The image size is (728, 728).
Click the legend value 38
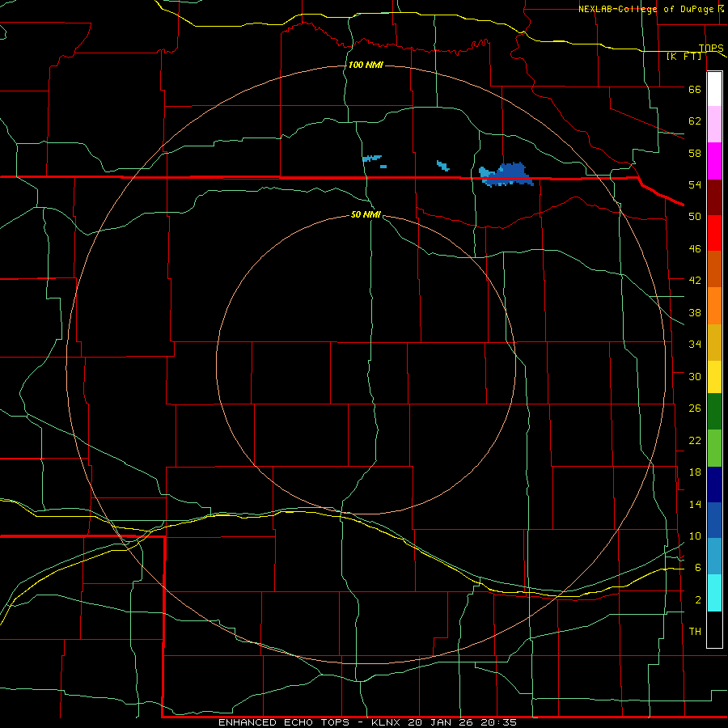695,312
